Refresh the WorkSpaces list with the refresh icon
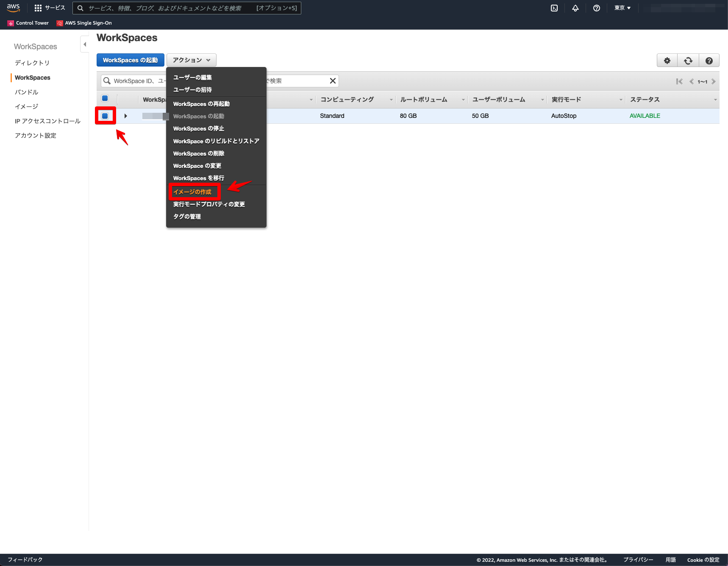 coord(688,60)
